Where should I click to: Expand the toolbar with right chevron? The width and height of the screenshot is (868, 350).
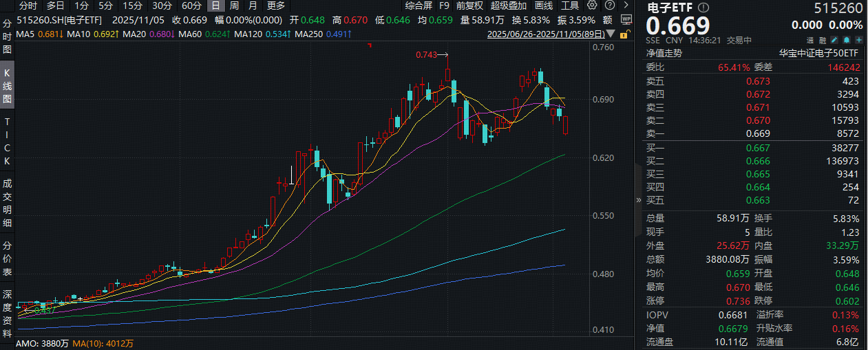point(626,6)
